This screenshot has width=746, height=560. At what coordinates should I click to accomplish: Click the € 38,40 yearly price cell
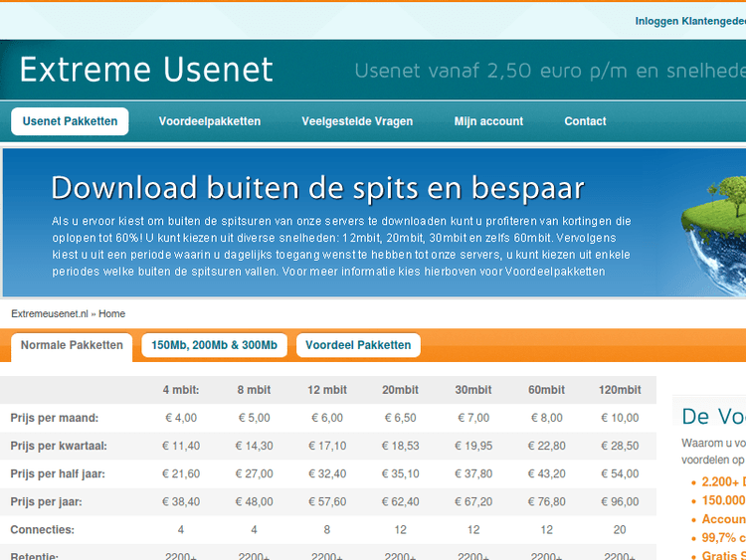tap(181, 502)
